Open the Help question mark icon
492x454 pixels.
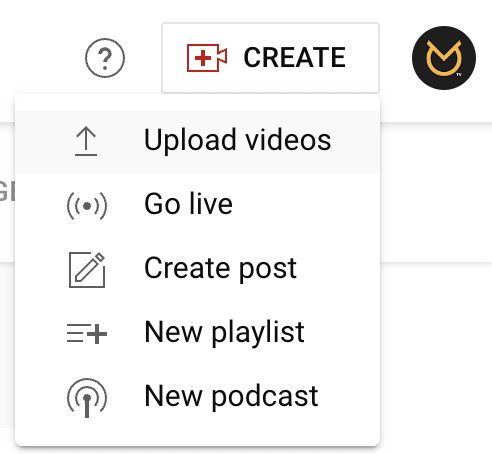pyautogui.click(x=105, y=58)
